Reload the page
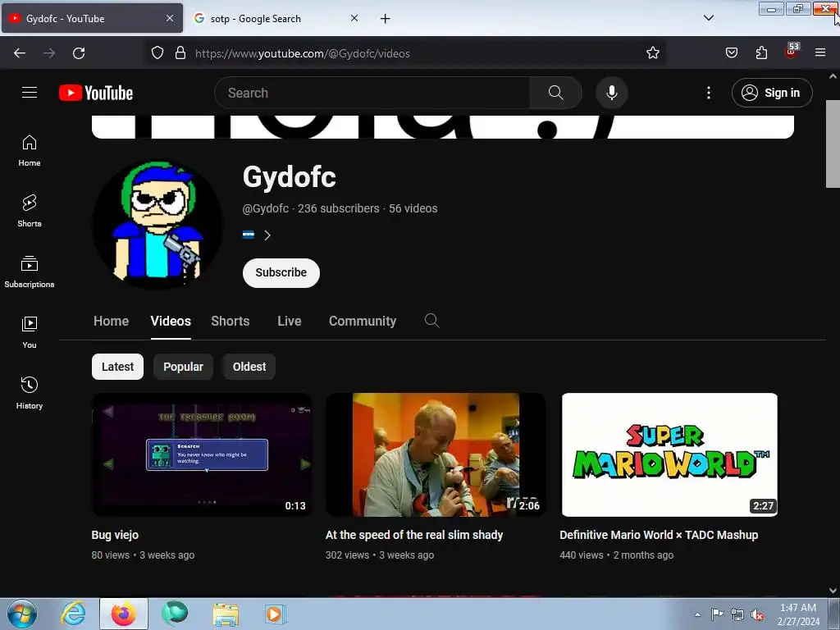This screenshot has height=630, width=840. coord(79,53)
